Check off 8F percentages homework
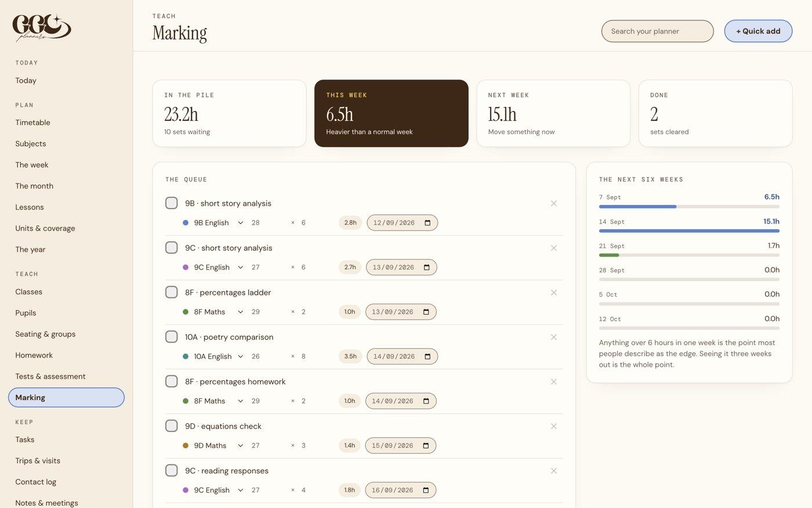The image size is (812, 508). pos(172,381)
